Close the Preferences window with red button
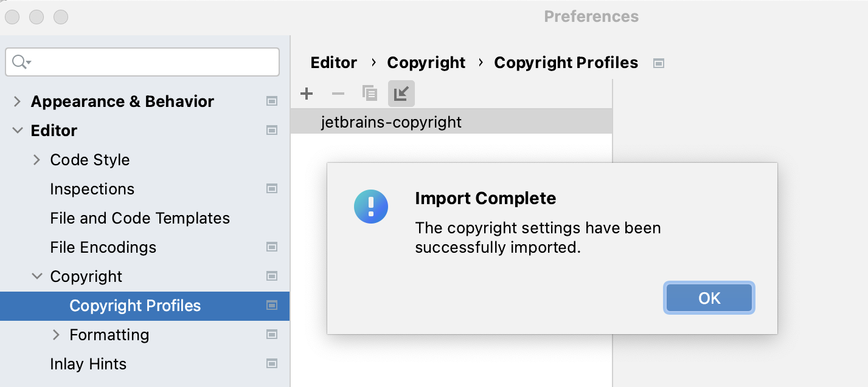Viewport: 868px width, 387px height. 12,17
